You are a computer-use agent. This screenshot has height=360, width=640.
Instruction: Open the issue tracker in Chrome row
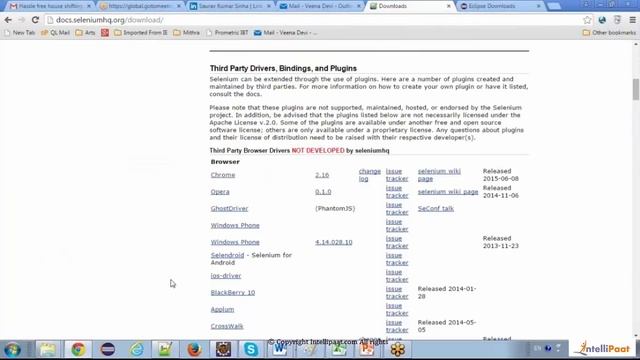tap(397, 175)
